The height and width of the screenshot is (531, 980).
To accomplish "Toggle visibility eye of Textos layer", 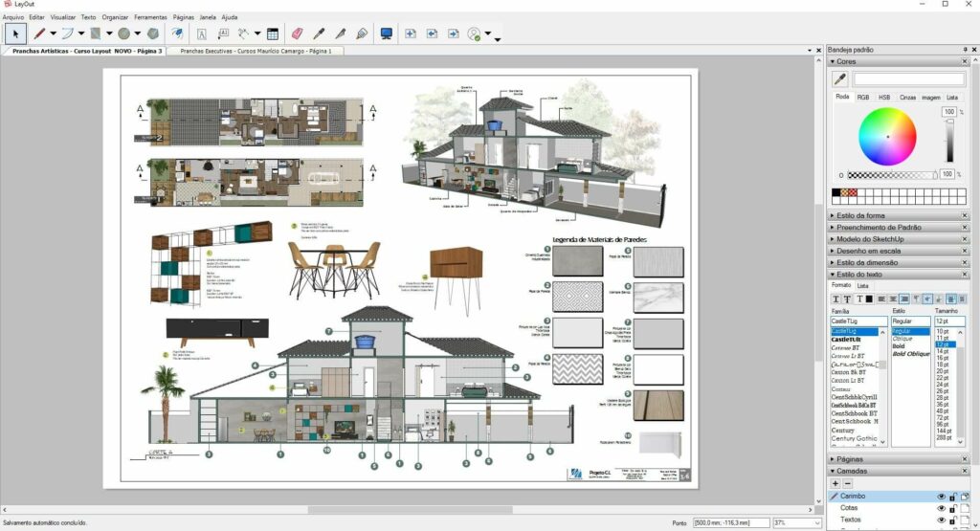I will tap(942, 520).
